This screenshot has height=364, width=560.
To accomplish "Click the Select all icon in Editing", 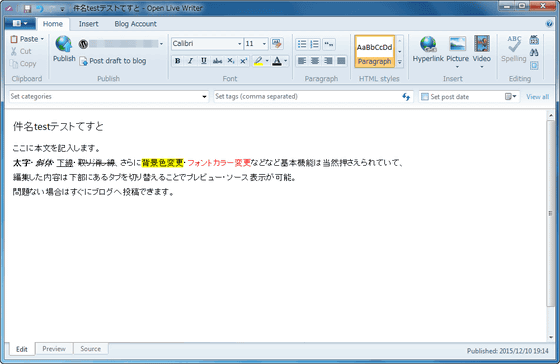I will coord(534,65).
